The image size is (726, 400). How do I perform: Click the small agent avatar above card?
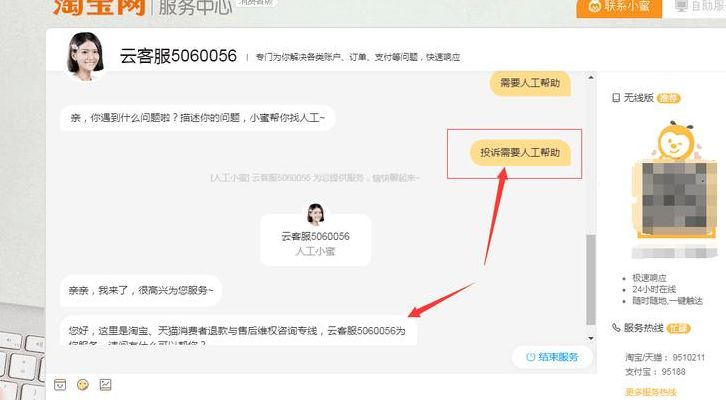click(315, 214)
